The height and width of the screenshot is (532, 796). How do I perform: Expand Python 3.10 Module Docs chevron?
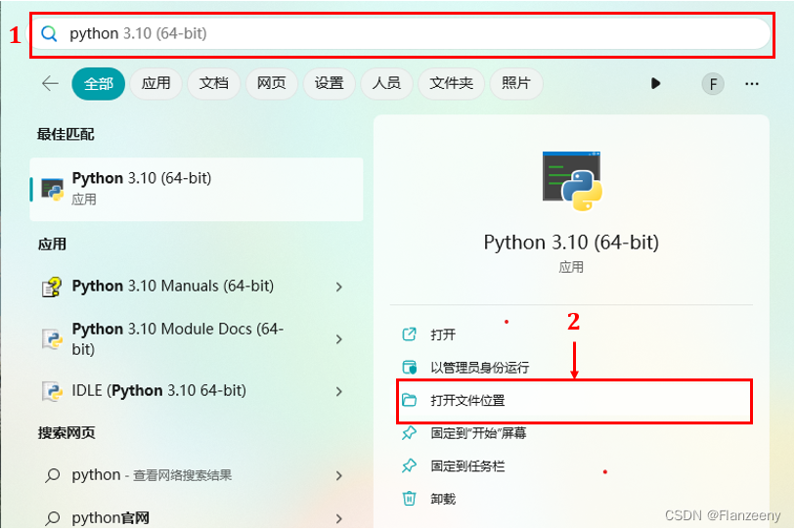[x=339, y=339]
